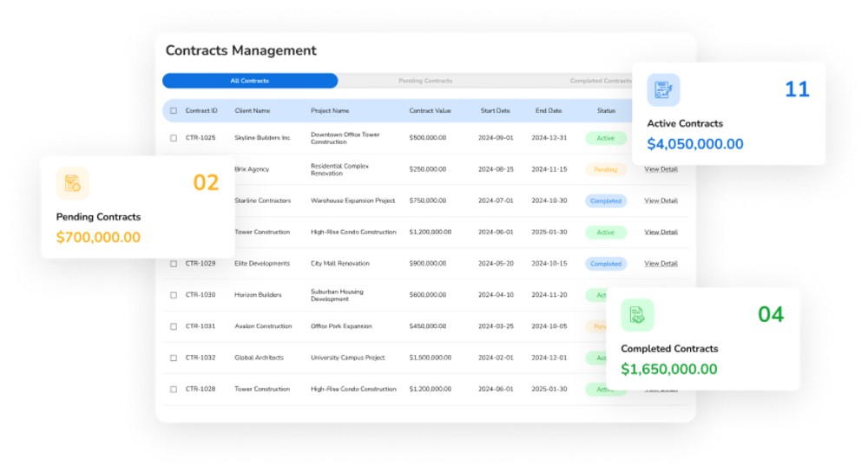
Task: Sort by the Contract Value column header
Action: pyautogui.click(x=430, y=111)
